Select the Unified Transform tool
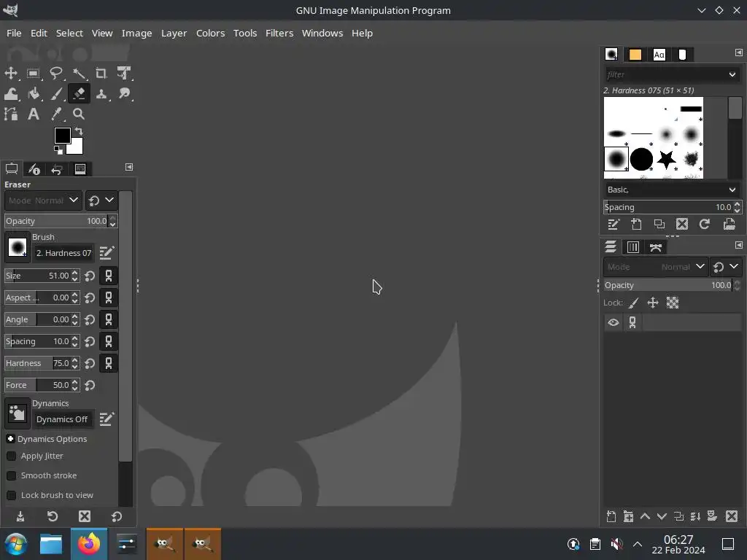747x560 pixels. 124,74
